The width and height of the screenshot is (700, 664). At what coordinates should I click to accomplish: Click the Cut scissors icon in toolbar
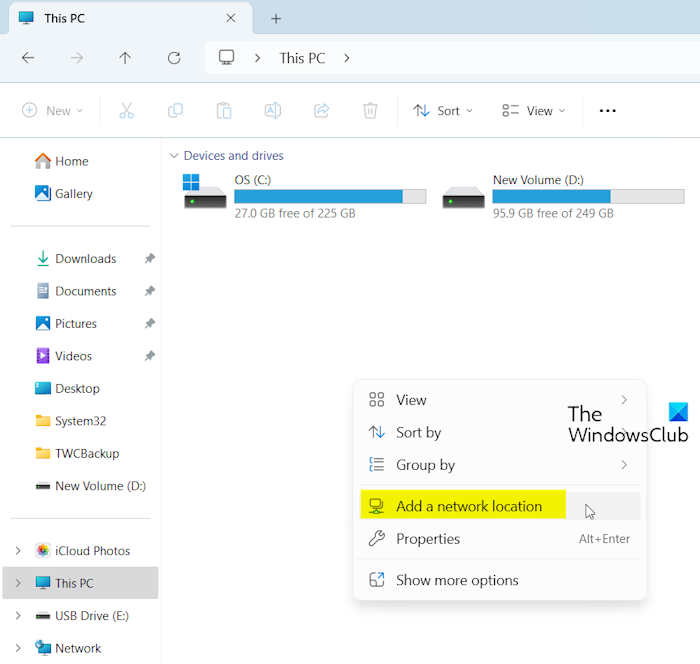(126, 111)
